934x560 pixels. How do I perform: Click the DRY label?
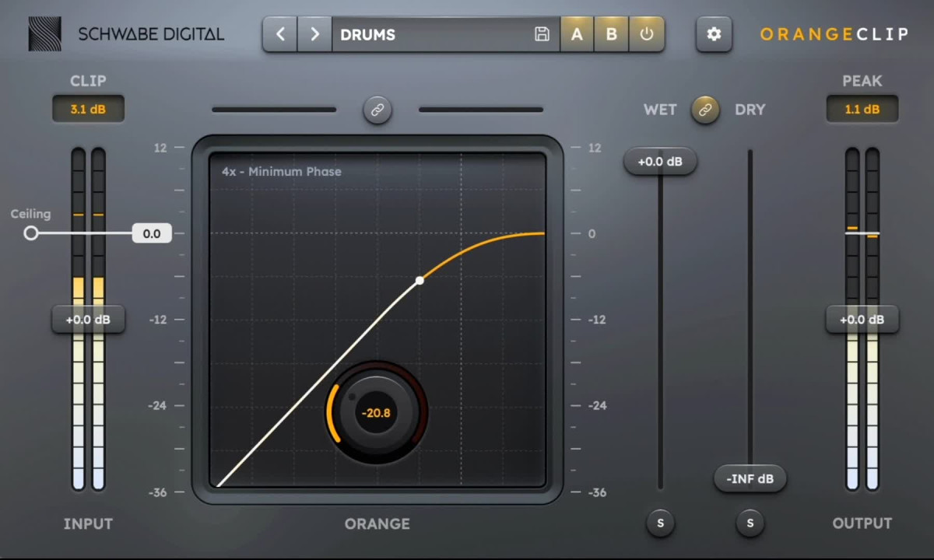[x=750, y=110]
